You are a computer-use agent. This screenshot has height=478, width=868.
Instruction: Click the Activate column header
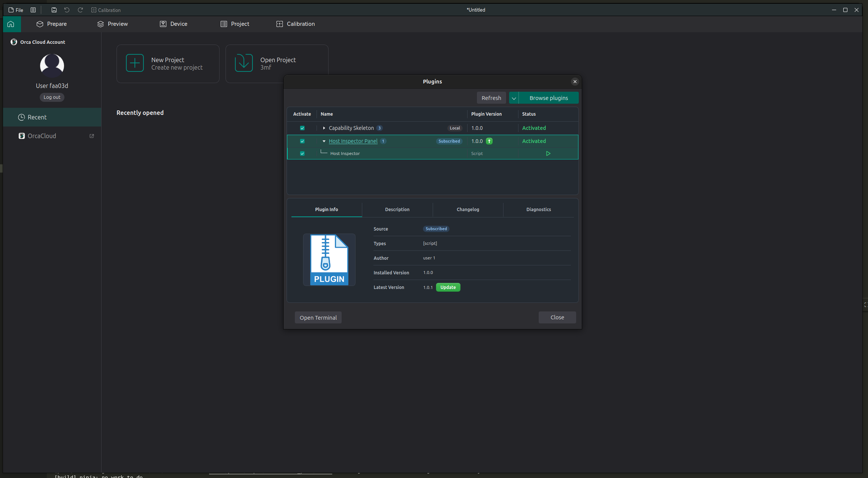(302, 114)
